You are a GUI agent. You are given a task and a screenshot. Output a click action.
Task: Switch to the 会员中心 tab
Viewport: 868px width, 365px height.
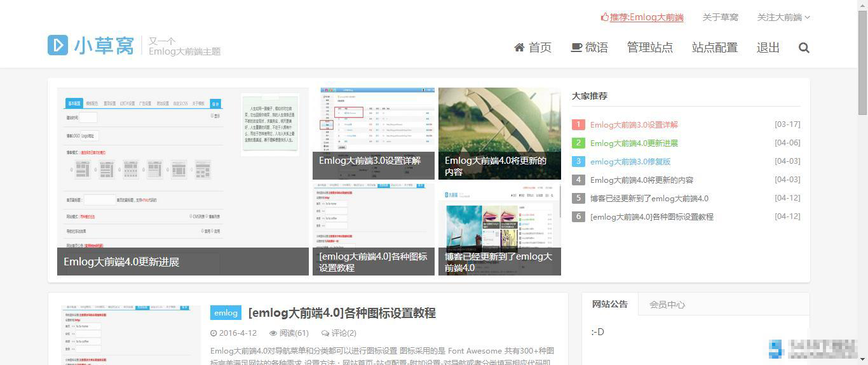click(667, 305)
